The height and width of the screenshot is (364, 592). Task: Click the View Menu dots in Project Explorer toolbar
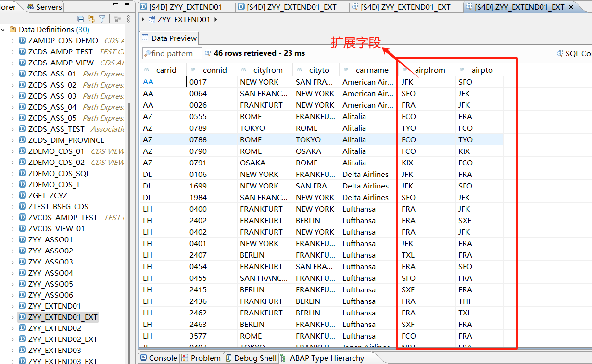click(x=128, y=18)
